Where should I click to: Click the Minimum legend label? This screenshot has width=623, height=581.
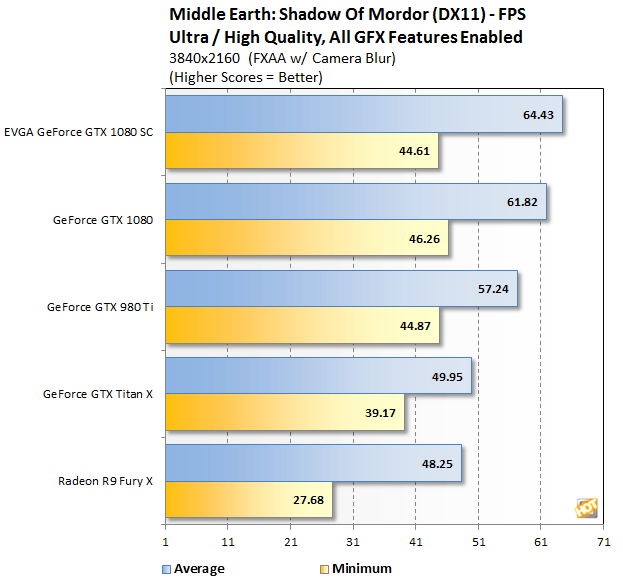pos(362,568)
